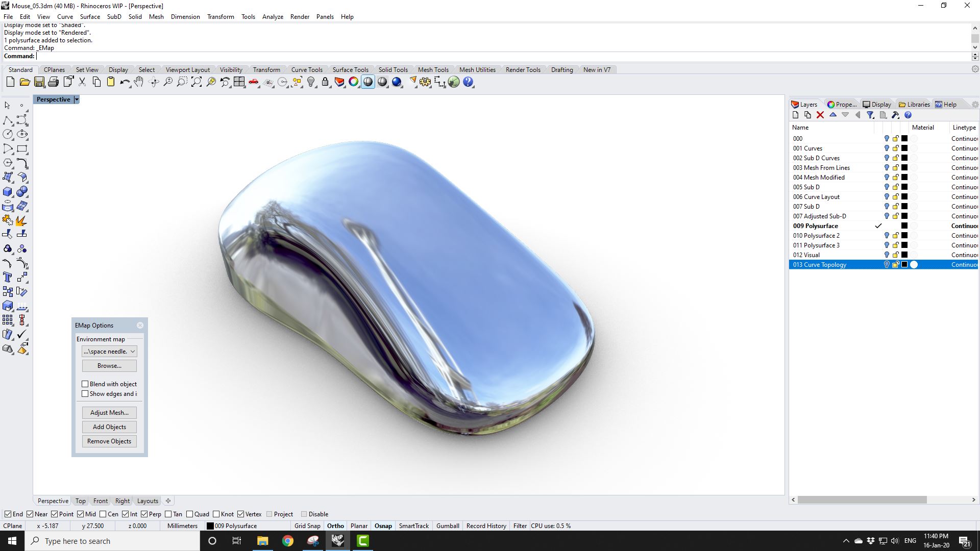Click the four-viewport layout icon
The height and width of the screenshot is (551, 980).
[x=239, y=82]
